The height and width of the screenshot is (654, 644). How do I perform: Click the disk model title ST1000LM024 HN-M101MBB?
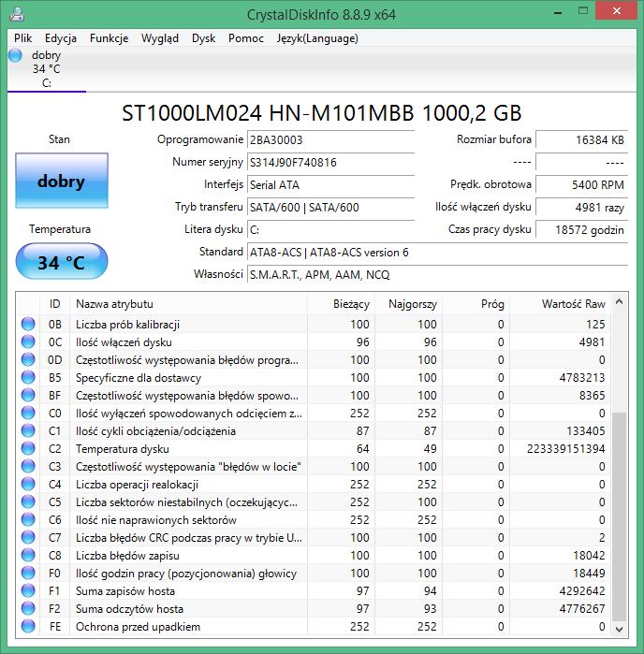321,113
